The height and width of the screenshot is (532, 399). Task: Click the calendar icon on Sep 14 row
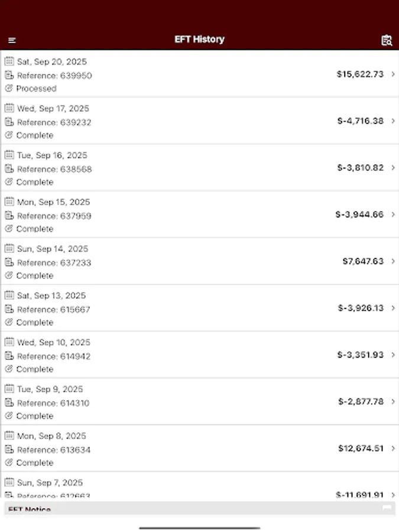8,248
